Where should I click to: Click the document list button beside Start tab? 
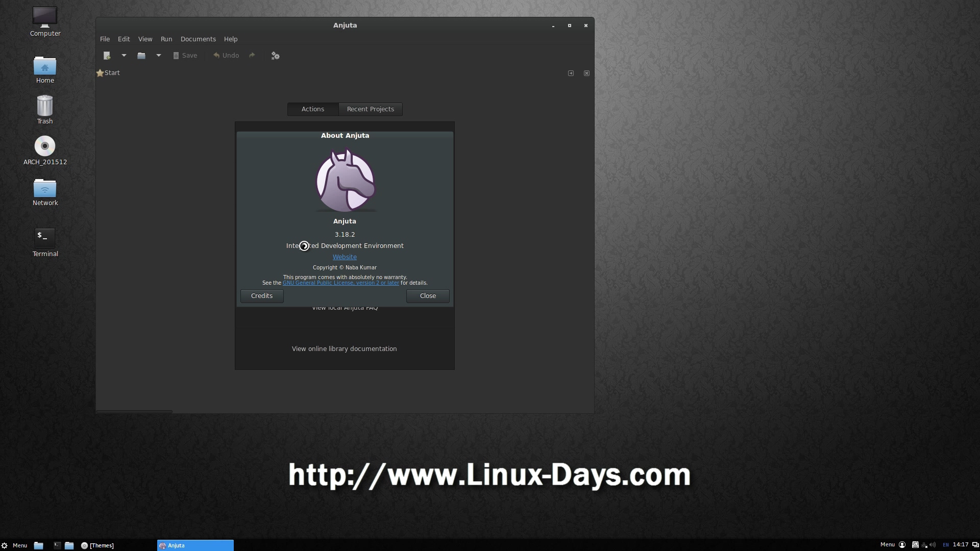tap(571, 73)
